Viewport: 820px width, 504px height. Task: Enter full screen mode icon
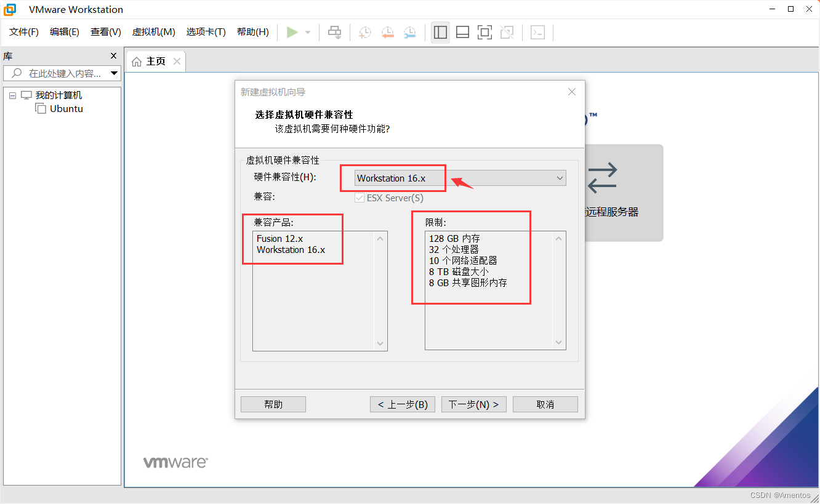(484, 32)
